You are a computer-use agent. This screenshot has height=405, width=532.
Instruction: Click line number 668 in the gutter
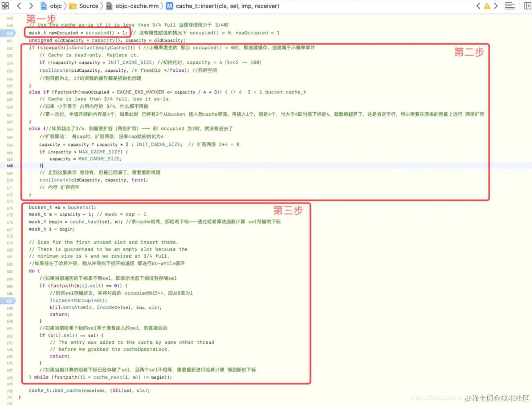click(x=10, y=166)
